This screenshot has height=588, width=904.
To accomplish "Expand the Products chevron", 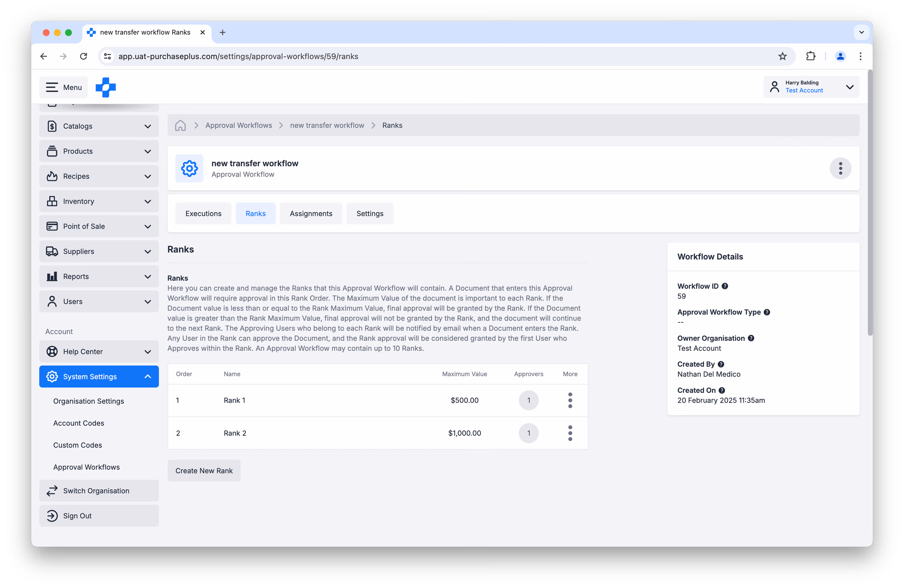I will pyautogui.click(x=148, y=152).
